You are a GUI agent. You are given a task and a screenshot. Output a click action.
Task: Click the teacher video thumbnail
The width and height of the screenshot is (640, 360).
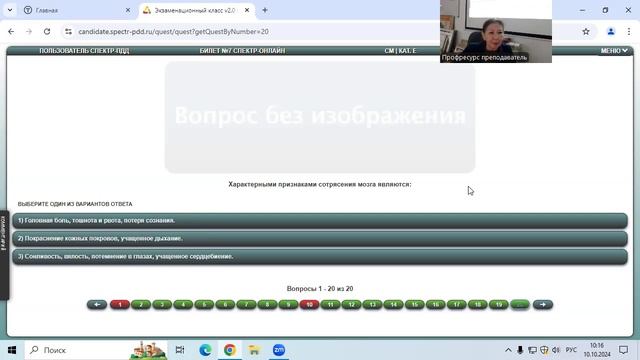pyautogui.click(x=496, y=31)
